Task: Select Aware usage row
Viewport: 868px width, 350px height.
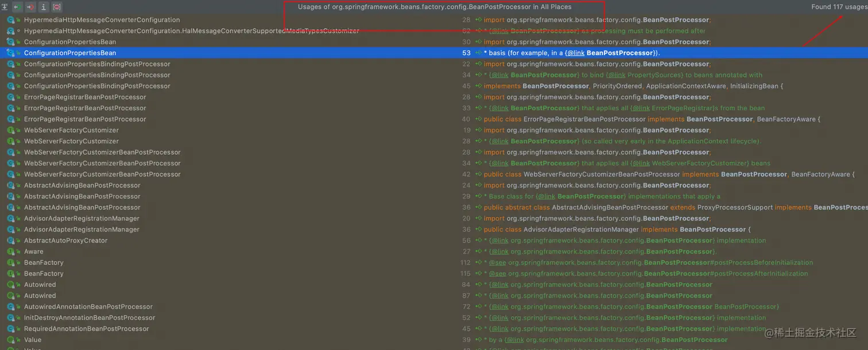Action: coord(434,251)
